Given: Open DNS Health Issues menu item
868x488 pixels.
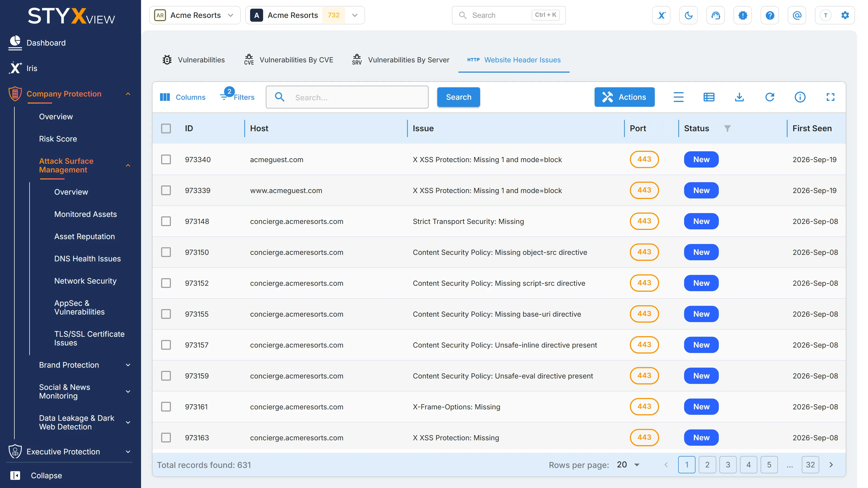Looking at the screenshot, I should point(88,259).
